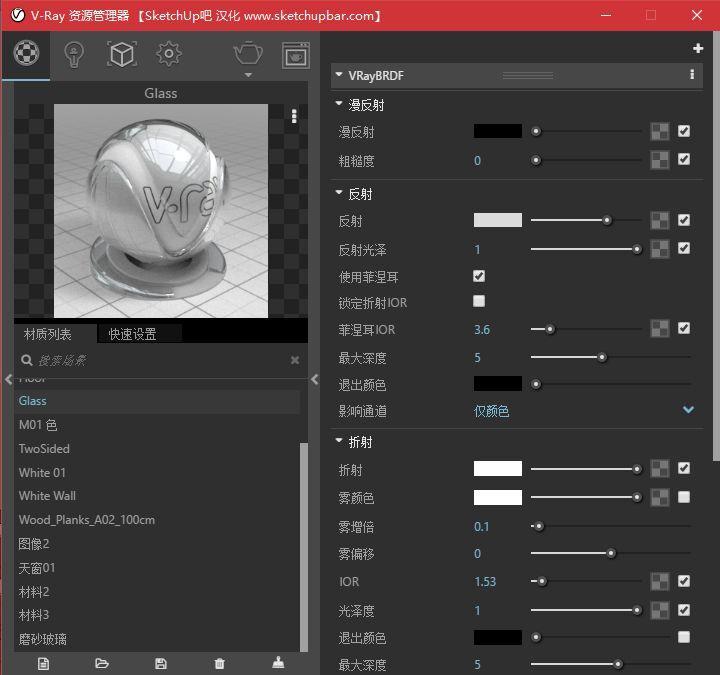The width and height of the screenshot is (720, 675).
Task: Start render with the teapot icon
Action: pos(248,53)
